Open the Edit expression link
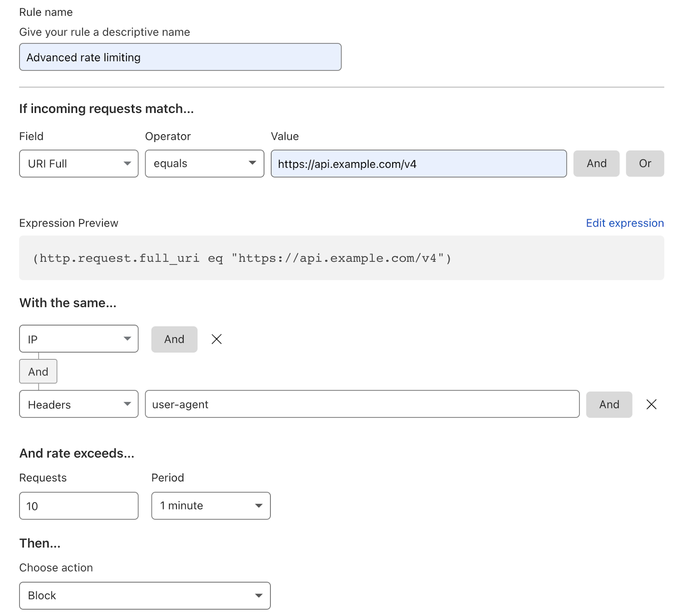677x616 pixels. tap(625, 223)
